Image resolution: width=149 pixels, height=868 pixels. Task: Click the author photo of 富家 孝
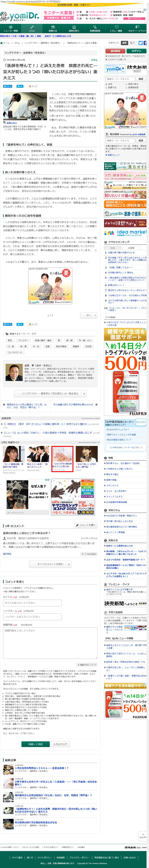pyautogui.click(x=14, y=372)
